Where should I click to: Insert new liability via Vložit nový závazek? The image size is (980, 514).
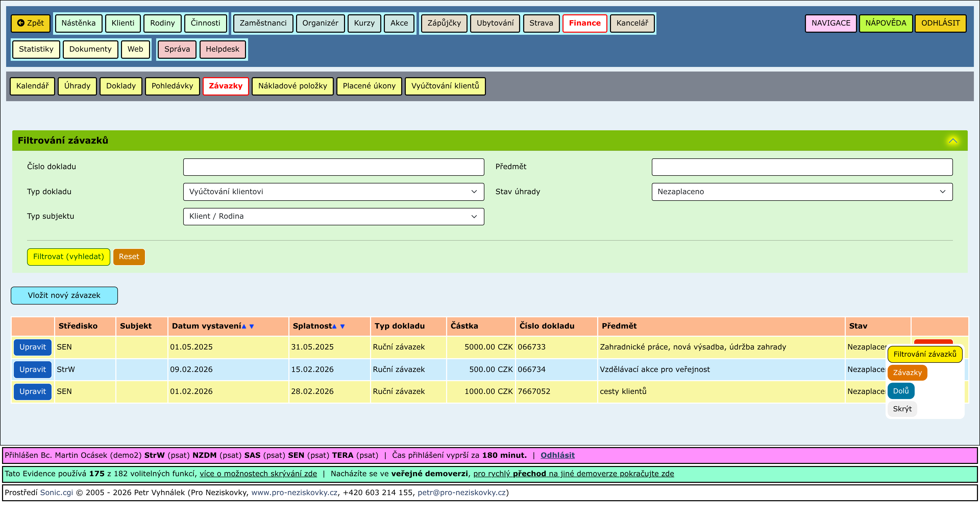pos(64,296)
